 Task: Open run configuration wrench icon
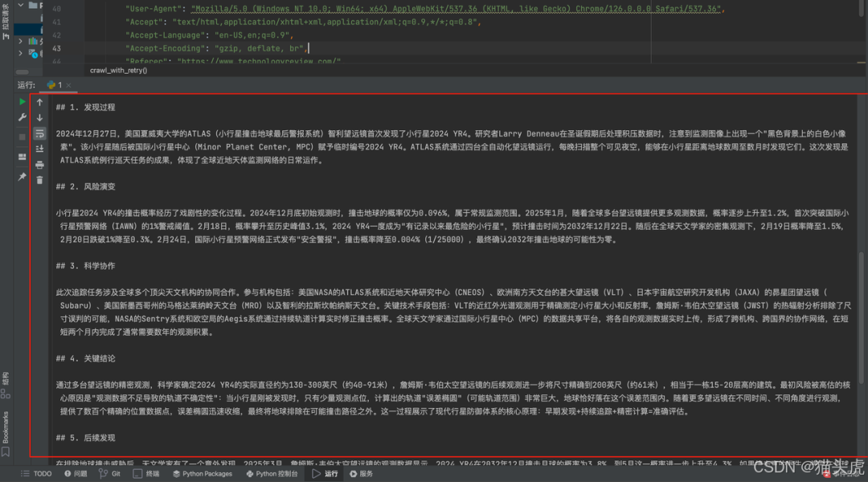point(23,117)
